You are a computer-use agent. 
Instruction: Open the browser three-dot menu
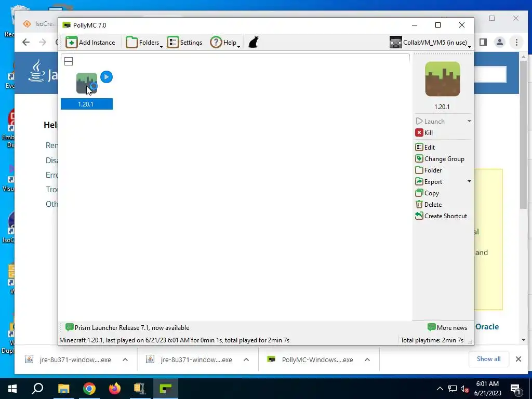click(516, 42)
